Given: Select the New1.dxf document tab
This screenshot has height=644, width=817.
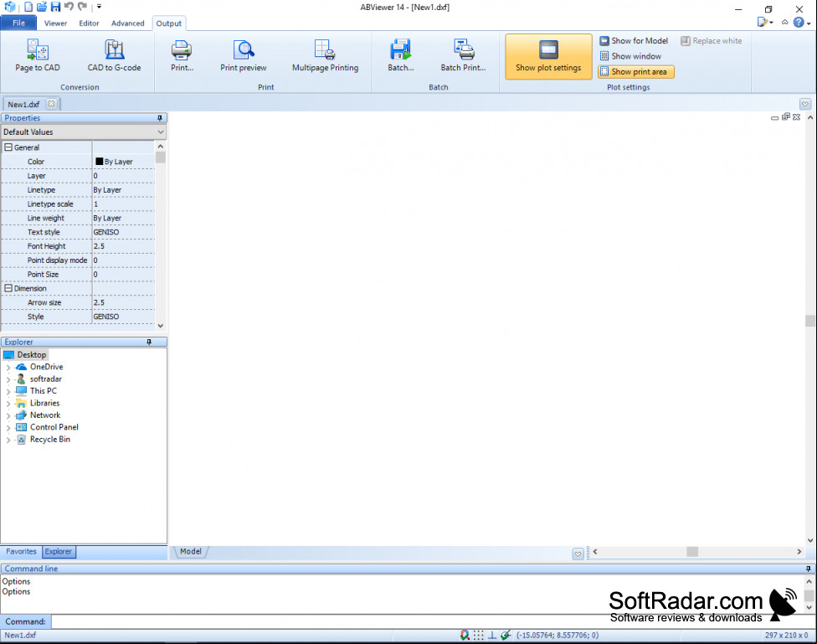Looking at the screenshot, I should pyautogui.click(x=24, y=105).
